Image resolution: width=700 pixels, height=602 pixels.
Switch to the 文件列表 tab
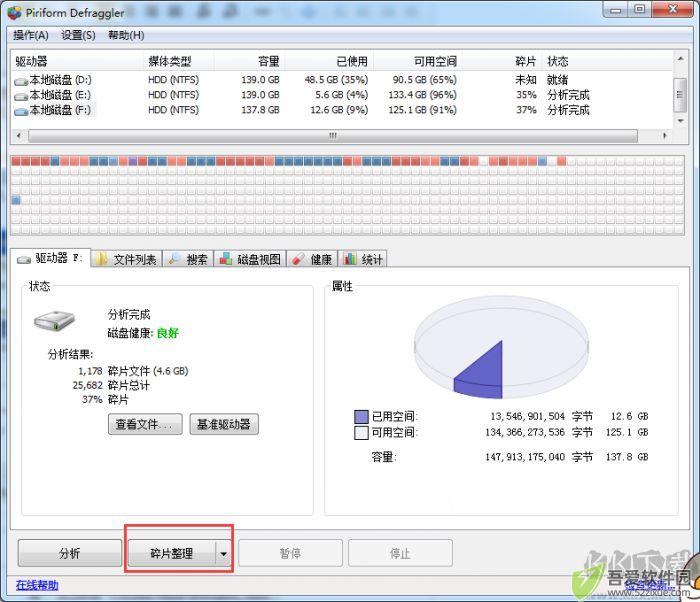point(126,259)
